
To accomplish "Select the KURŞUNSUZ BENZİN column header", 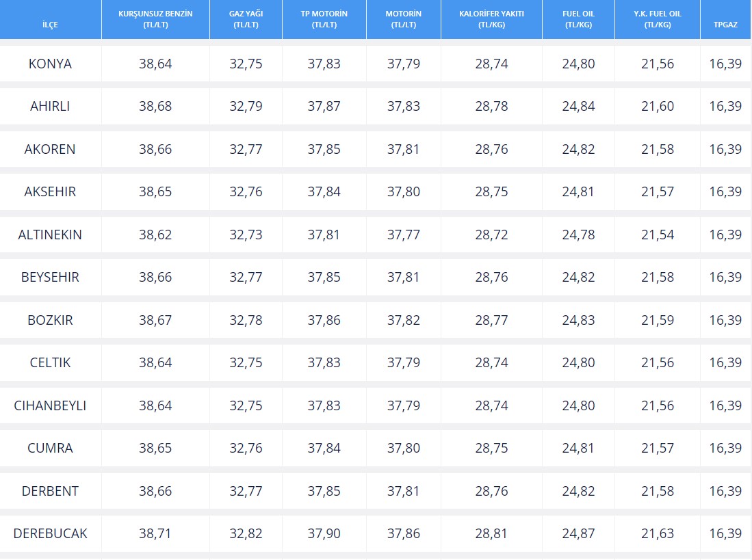I will click(155, 19).
